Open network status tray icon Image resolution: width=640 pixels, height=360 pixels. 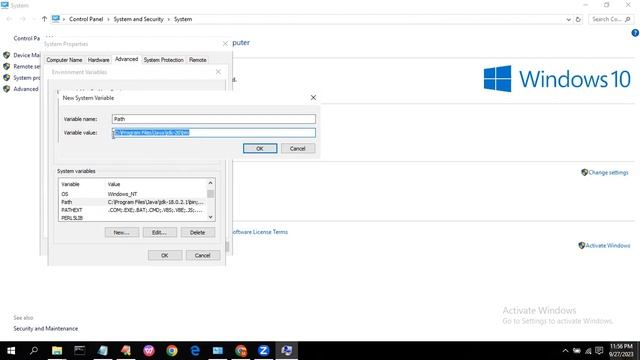click(x=588, y=351)
